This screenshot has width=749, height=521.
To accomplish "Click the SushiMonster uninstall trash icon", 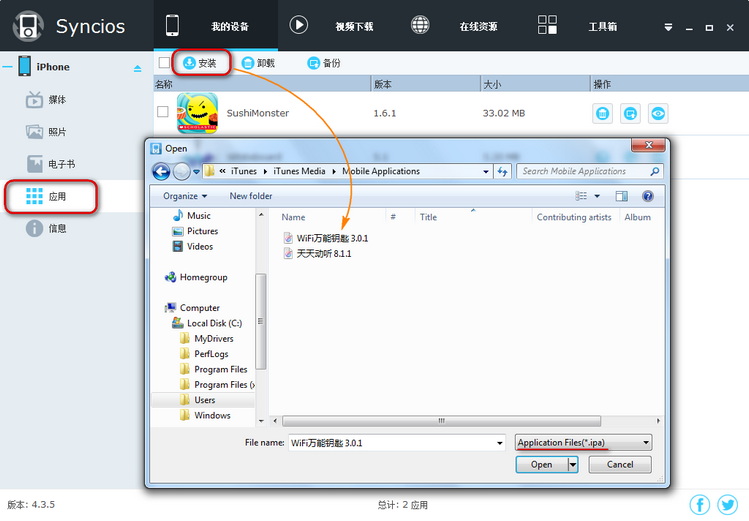I will (602, 114).
